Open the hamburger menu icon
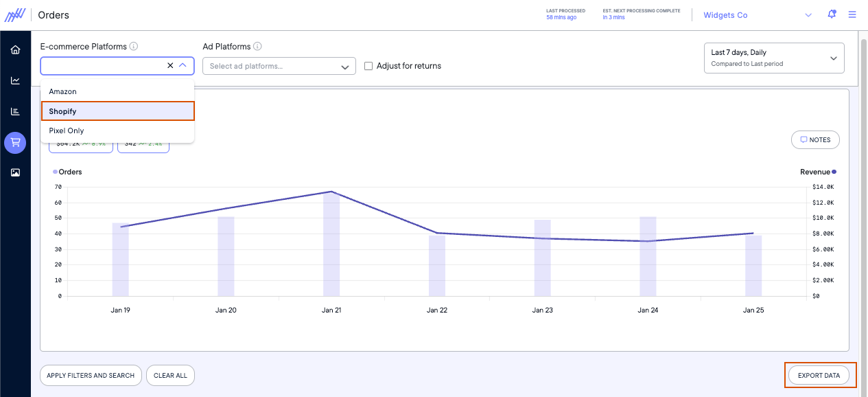The image size is (868, 397). (x=852, y=14)
